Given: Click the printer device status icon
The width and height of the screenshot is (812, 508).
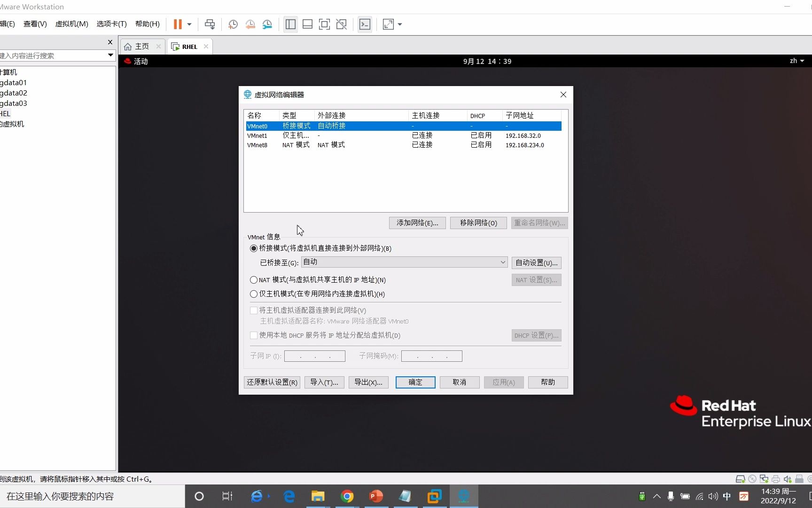Looking at the screenshot, I should (x=776, y=479).
